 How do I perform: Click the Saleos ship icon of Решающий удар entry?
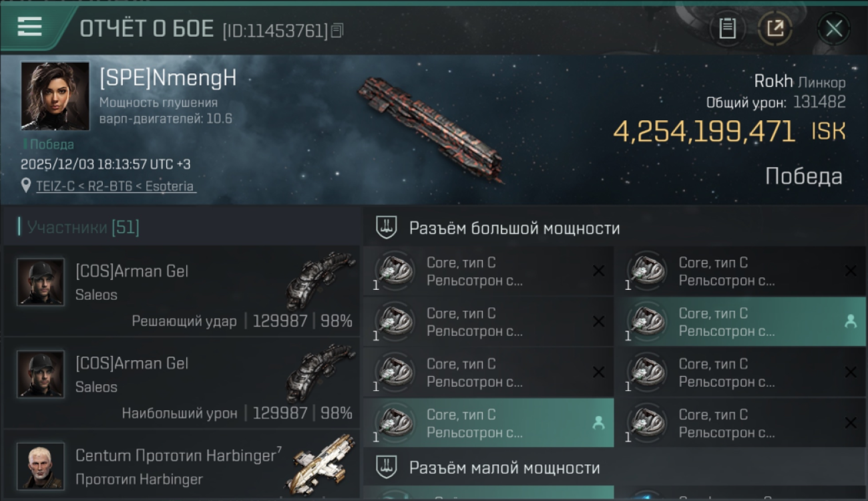click(x=320, y=279)
